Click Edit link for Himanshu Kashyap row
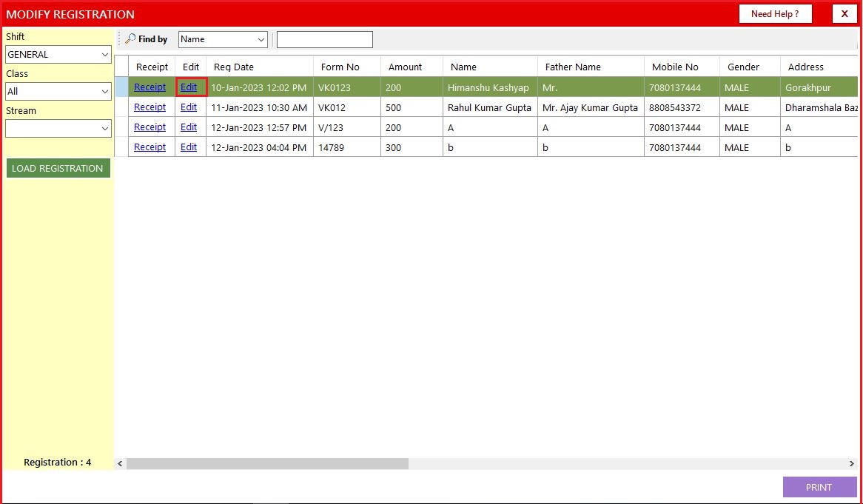The height and width of the screenshot is (504, 863). tap(189, 87)
